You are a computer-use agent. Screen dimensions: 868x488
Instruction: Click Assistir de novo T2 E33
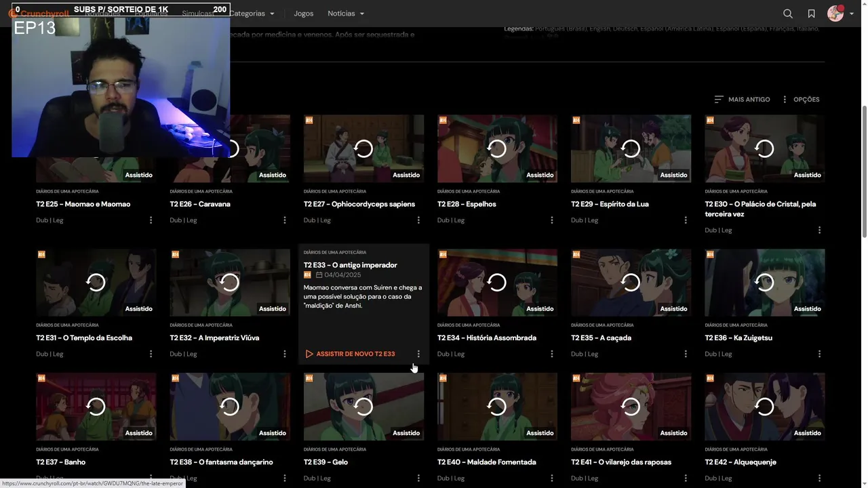[x=350, y=354]
